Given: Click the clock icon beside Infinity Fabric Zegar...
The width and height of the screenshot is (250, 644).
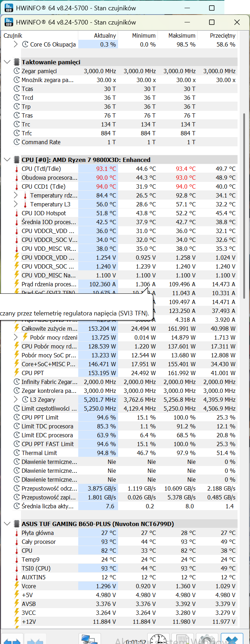Looking at the screenshot, I should pyautogui.click(x=16, y=382).
